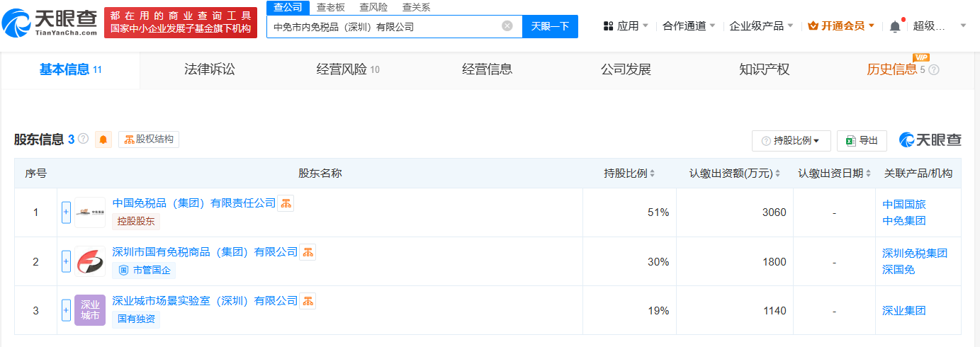Image resolution: width=980 pixels, height=347 pixels.
Task: Expand row 3 shareholder details
Action: pyautogui.click(x=67, y=310)
